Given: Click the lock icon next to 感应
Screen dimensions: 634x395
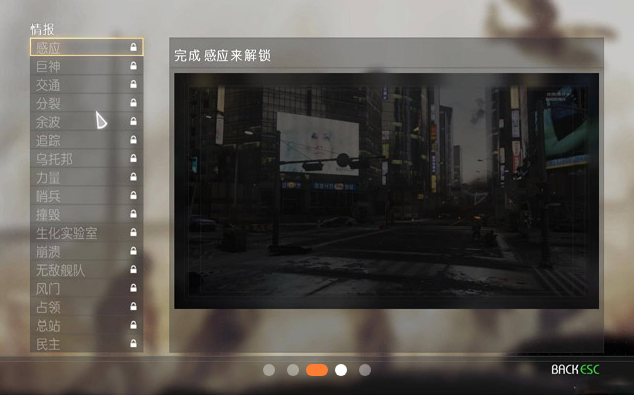Looking at the screenshot, I should point(133,47).
